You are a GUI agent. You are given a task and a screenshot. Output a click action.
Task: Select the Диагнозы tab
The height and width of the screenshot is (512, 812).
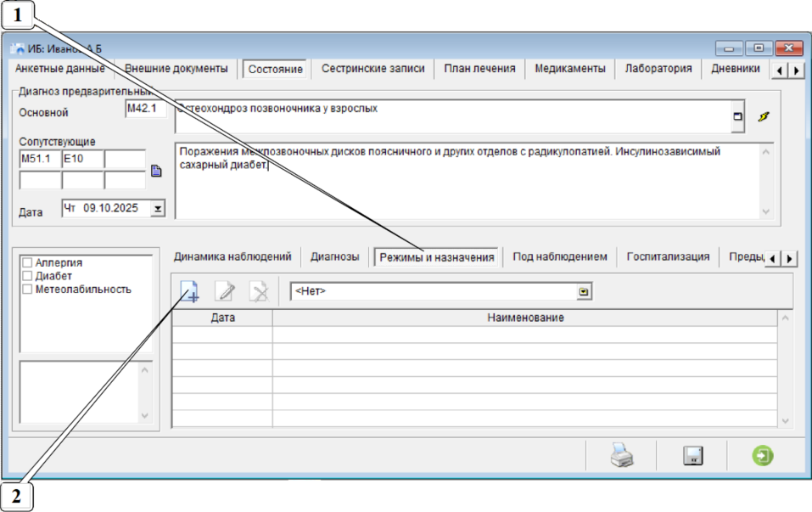point(334,256)
